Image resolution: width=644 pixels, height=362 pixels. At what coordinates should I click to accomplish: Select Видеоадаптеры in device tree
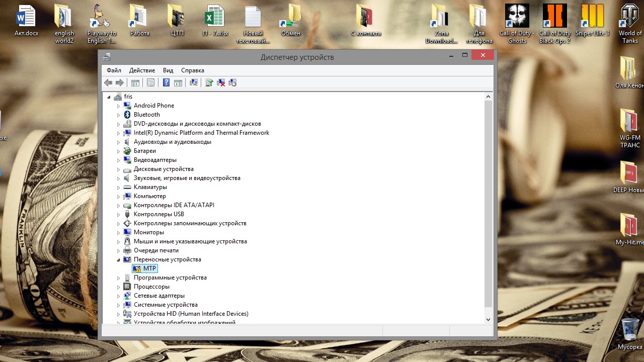[155, 160]
